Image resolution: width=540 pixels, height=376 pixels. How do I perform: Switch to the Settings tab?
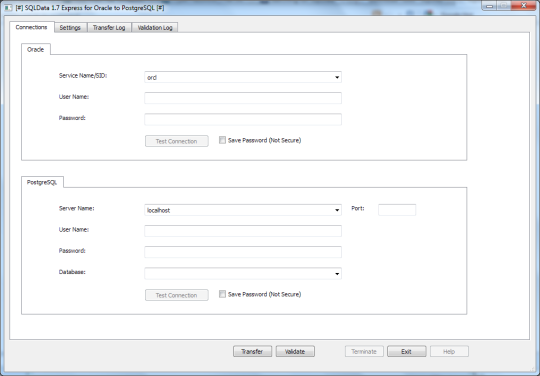click(70, 28)
